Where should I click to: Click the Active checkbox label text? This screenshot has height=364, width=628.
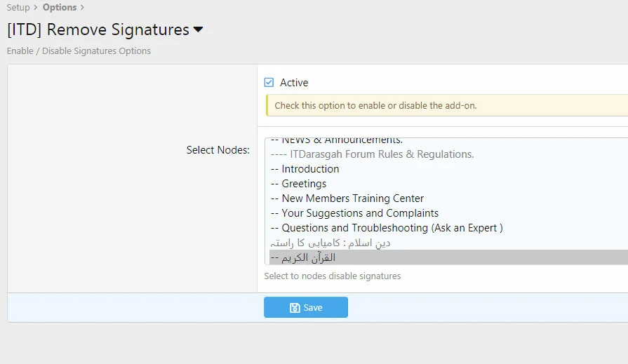294,83
